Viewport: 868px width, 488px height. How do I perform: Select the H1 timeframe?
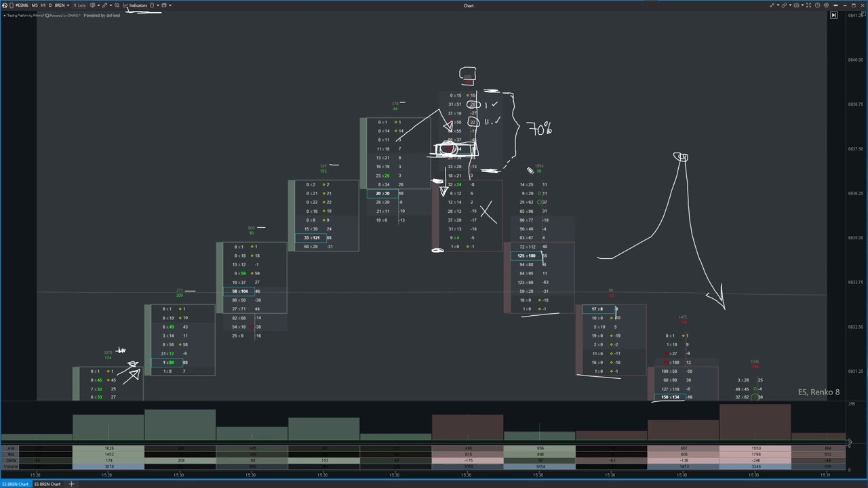coord(43,5)
